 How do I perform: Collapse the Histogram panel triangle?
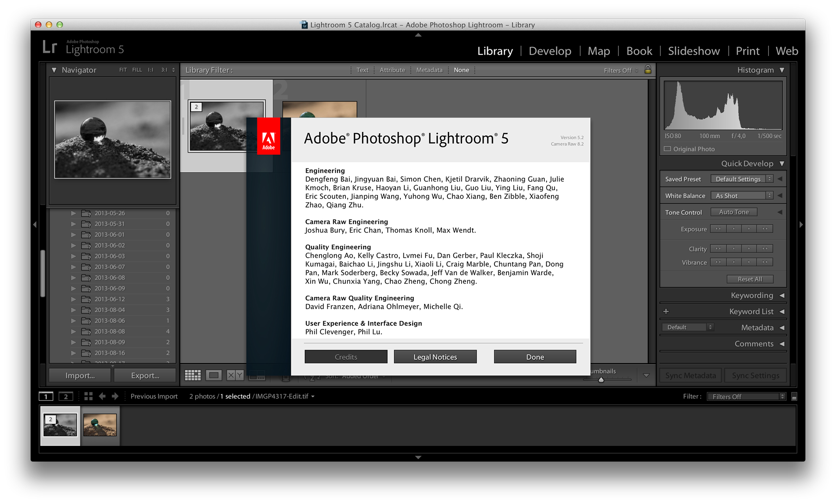(x=782, y=70)
